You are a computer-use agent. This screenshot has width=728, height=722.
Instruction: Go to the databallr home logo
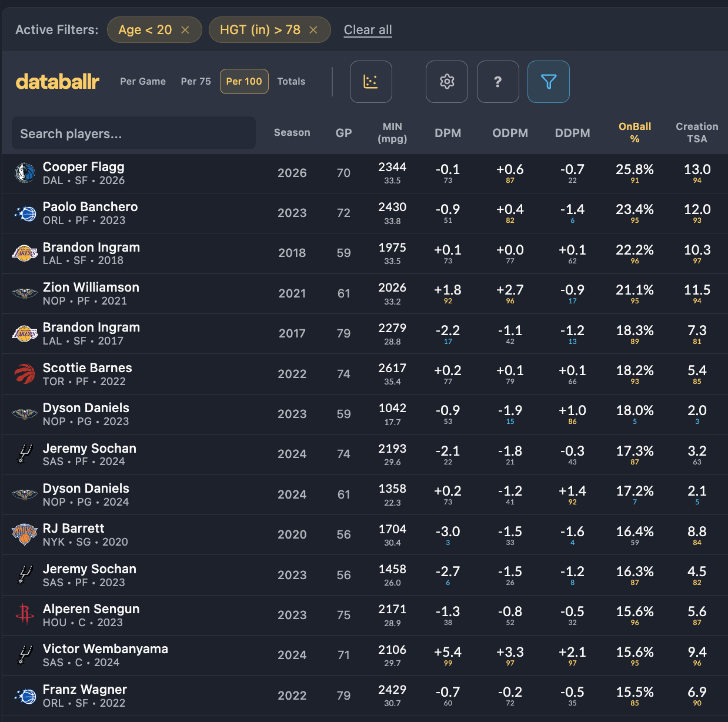click(58, 82)
